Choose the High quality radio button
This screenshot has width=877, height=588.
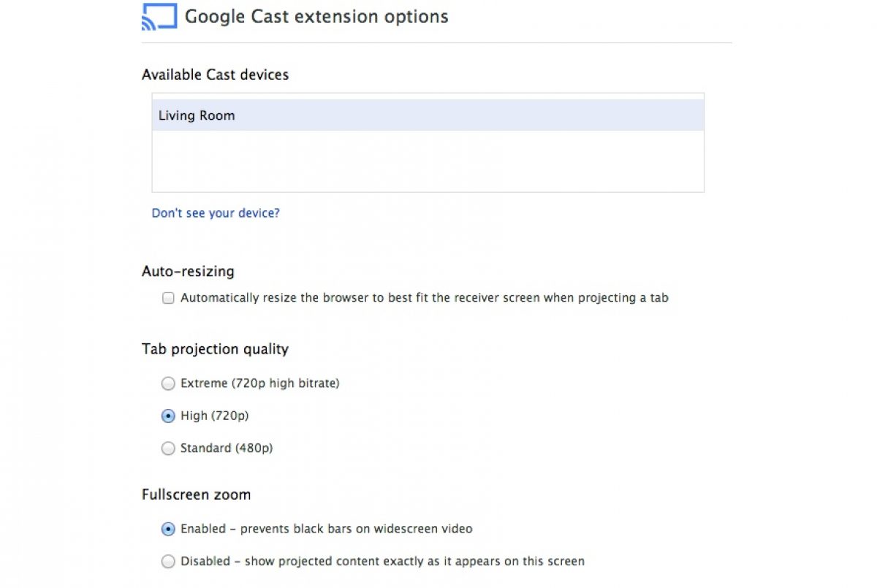tap(168, 416)
